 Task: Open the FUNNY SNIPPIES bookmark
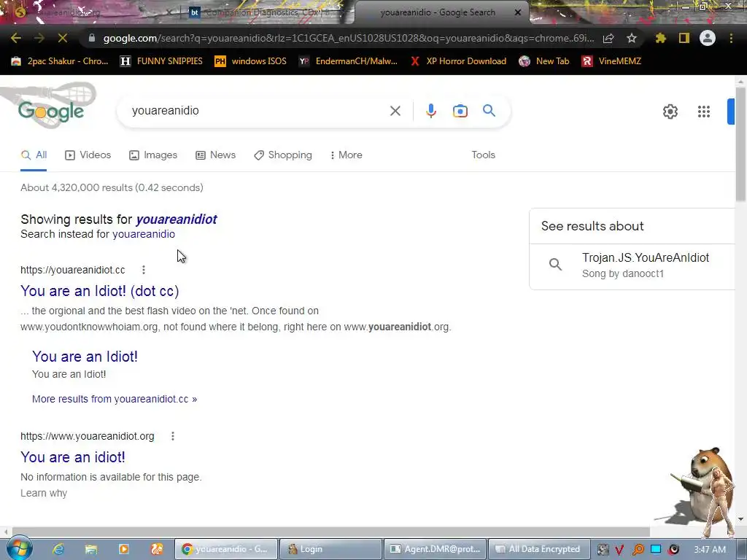[x=161, y=61]
